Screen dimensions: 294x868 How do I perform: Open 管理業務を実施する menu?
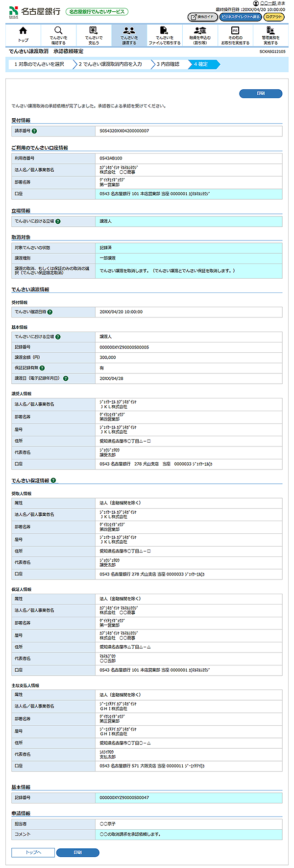tap(270, 35)
